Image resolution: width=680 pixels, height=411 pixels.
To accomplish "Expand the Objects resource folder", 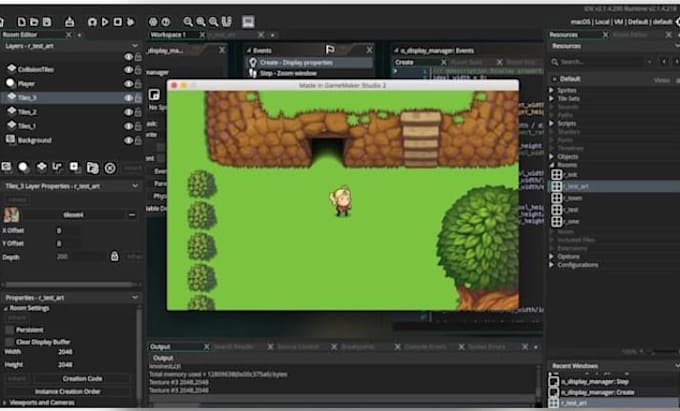I will 552,156.
